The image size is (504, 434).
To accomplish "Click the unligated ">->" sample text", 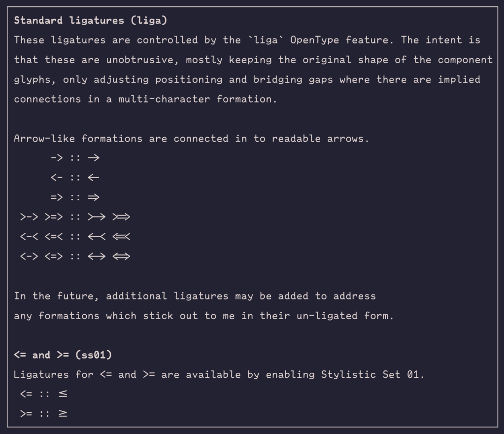I will 29,217.
